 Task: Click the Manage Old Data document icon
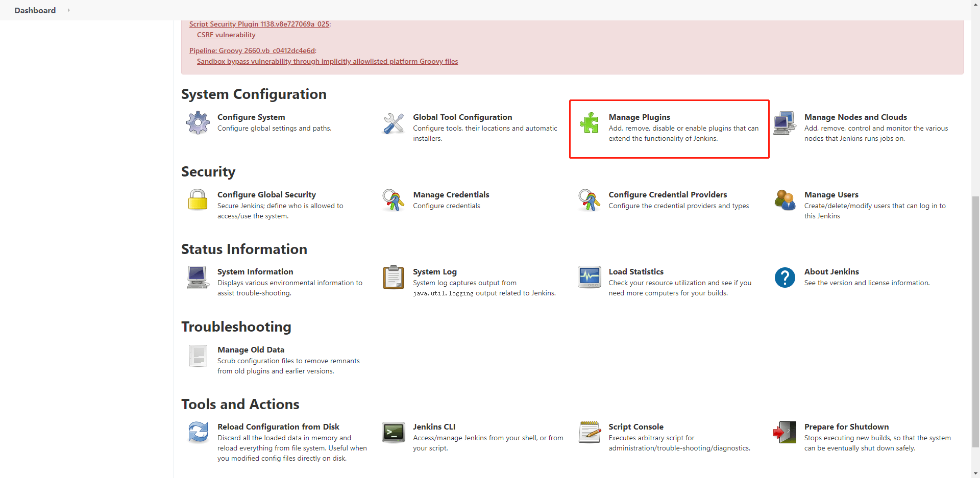[x=198, y=356]
